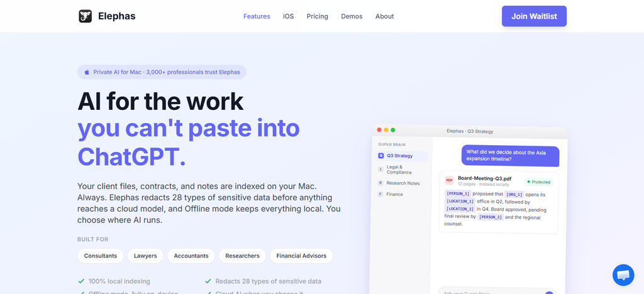Click the [LOCATION_1] redaction tag
The height and width of the screenshot is (294, 644).
(x=460, y=201)
